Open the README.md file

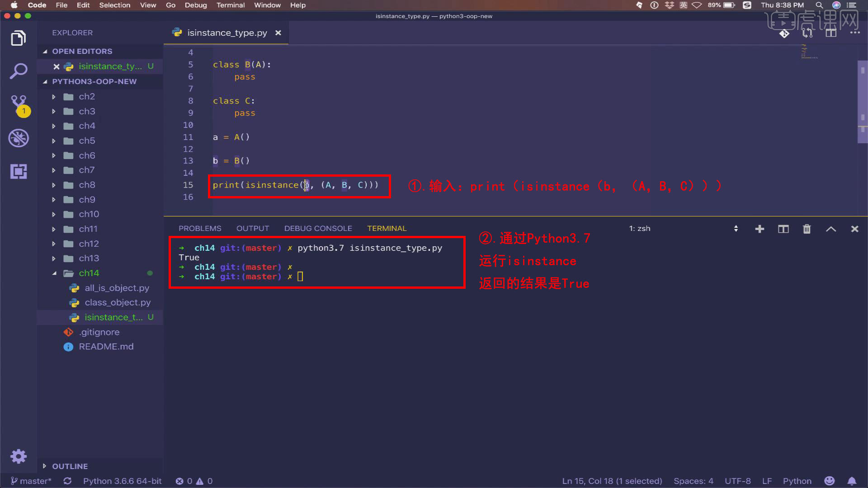(x=99, y=347)
